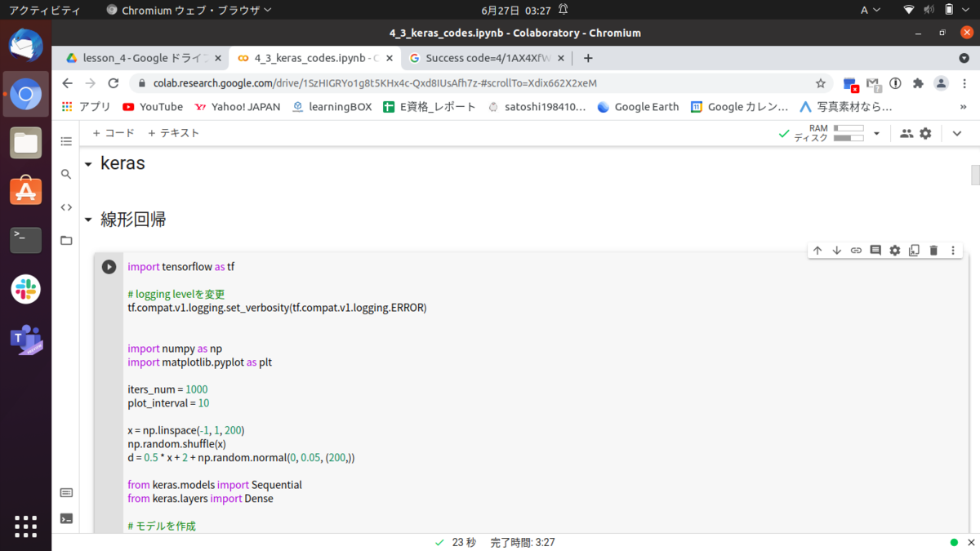Copy link to cell icon
Viewport: 980px width, 551px height.
point(856,251)
